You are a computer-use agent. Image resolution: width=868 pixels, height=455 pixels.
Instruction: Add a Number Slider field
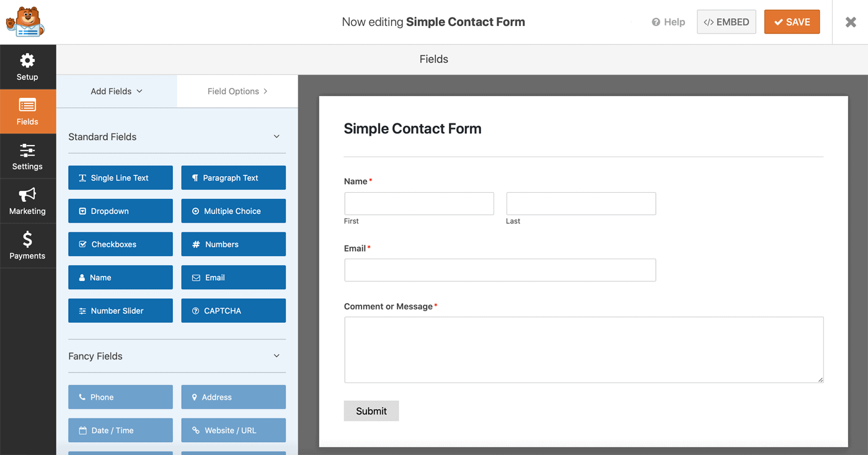click(120, 311)
